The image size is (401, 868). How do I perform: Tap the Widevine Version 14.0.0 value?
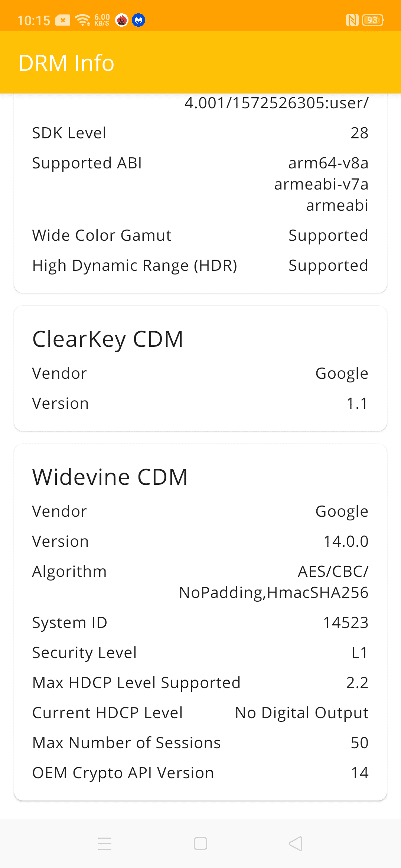click(x=346, y=541)
